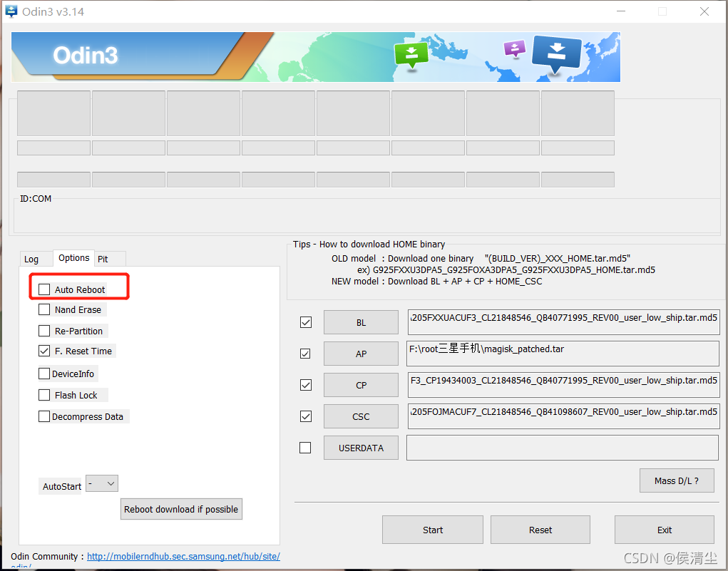Click the CP file button
The height and width of the screenshot is (571, 728).
[x=361, y=385]
